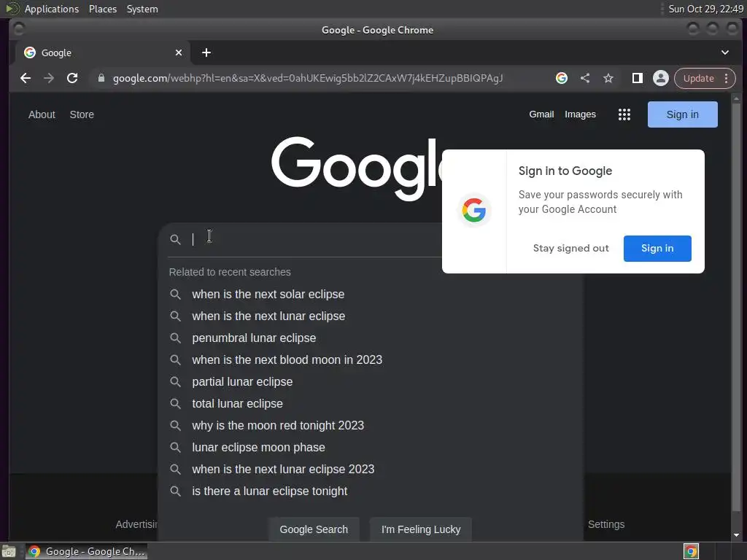Click the Google G logo in popup
This screenshot has width=747, height=560.
point(474,210)
